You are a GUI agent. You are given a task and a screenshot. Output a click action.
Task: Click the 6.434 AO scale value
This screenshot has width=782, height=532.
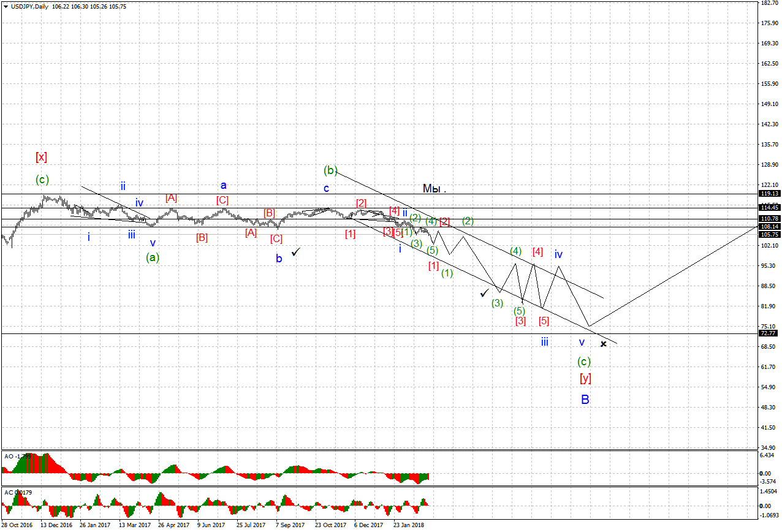pyautogui.click(x=768, y=455)
